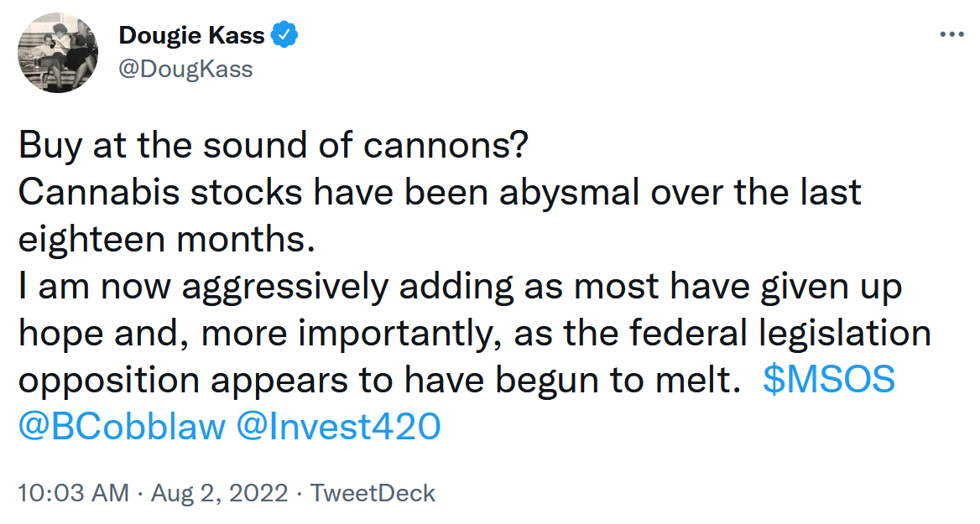Click the word 'abysmal' in the tweet

[x=569, y=193]
